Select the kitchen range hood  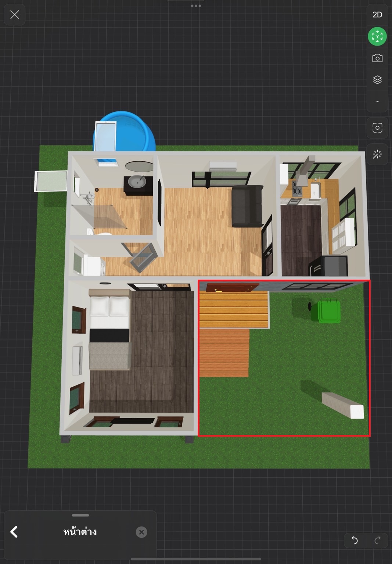306,170
